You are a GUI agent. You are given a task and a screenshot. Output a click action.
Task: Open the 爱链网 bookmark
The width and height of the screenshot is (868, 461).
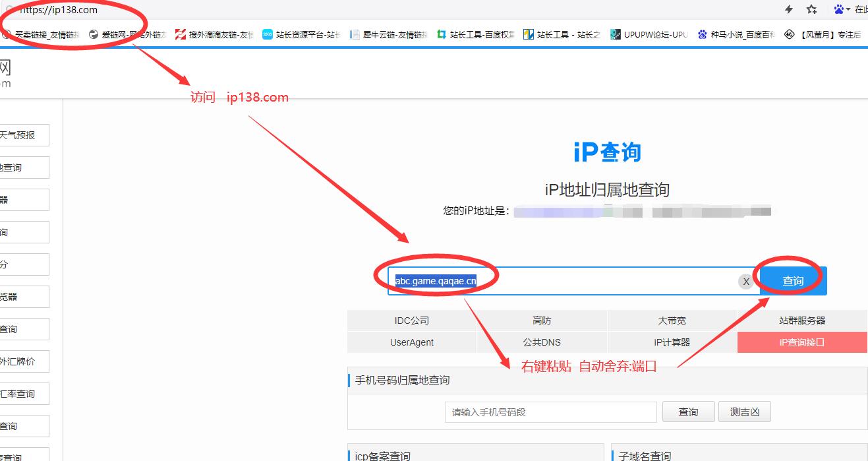coord(127,35)
